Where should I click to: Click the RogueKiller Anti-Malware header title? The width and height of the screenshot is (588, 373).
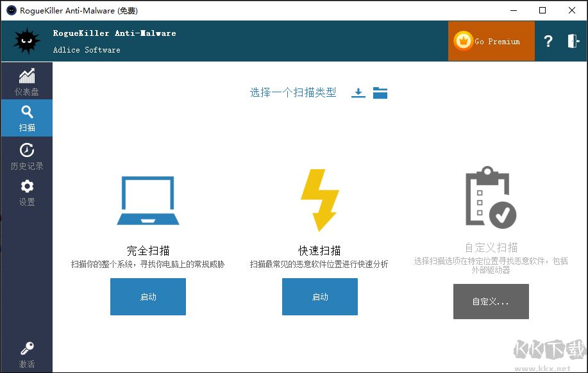pyautogui.click(x=114, y=33)
